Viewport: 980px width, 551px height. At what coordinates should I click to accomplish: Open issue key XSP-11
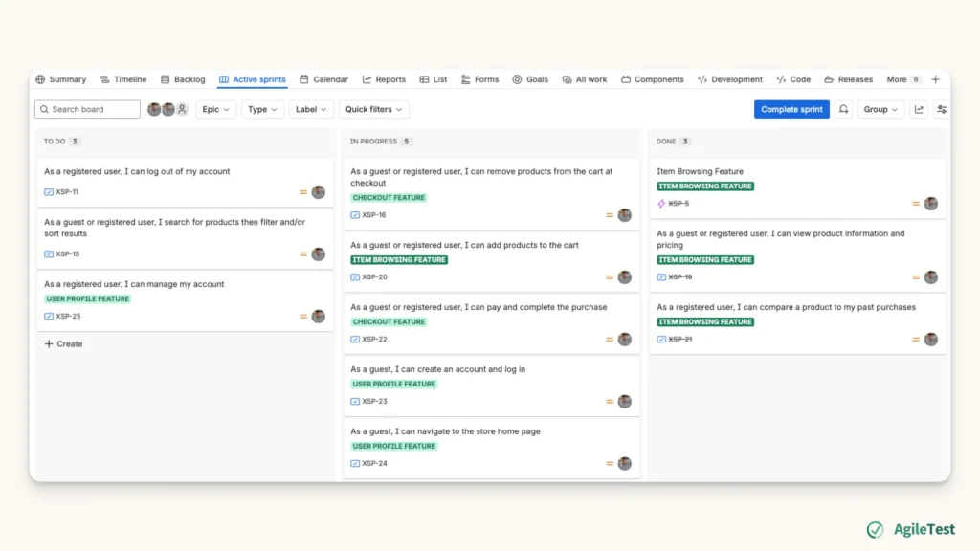coord(67,191)
